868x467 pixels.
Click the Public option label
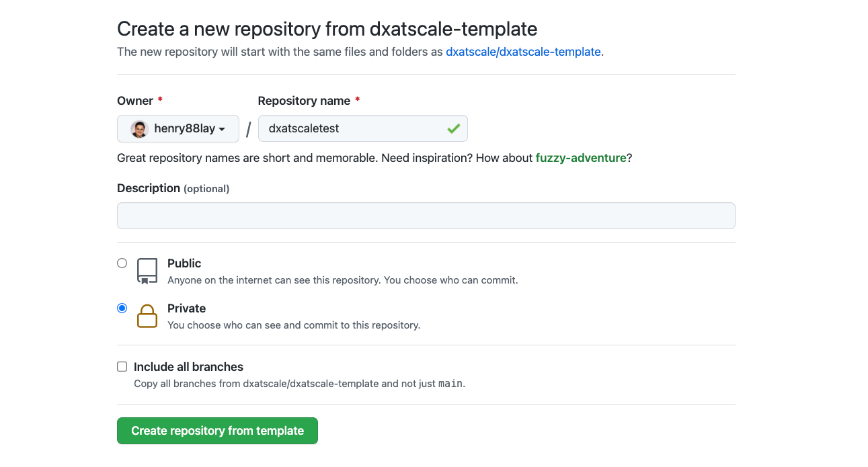point(184,263)
